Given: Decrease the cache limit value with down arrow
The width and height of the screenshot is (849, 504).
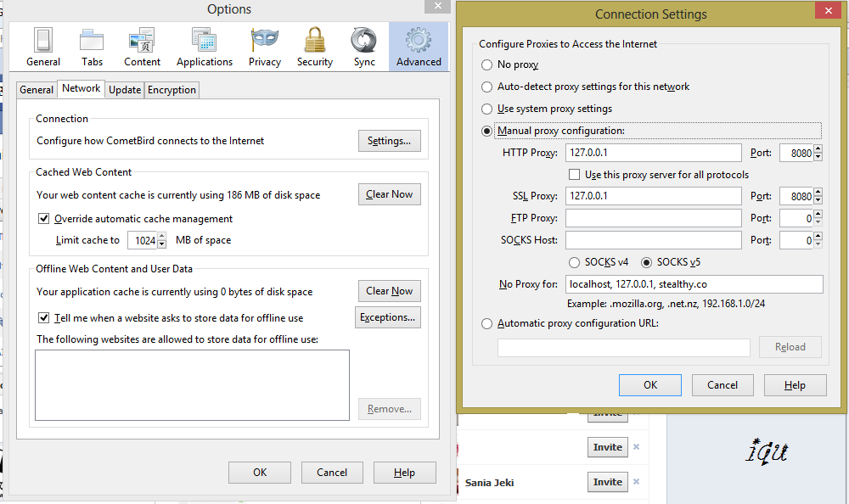Looking at the screenshot, I should 161,244.
